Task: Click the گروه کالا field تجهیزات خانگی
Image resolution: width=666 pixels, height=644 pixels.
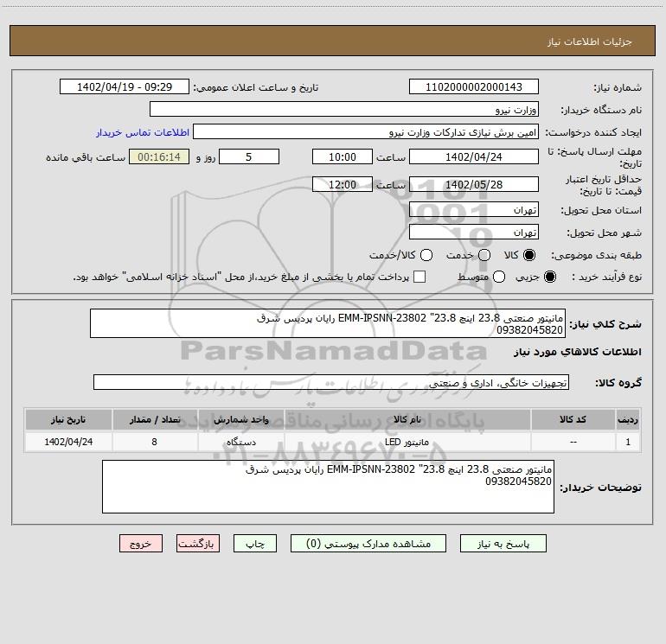Action: tap(331, 382)
